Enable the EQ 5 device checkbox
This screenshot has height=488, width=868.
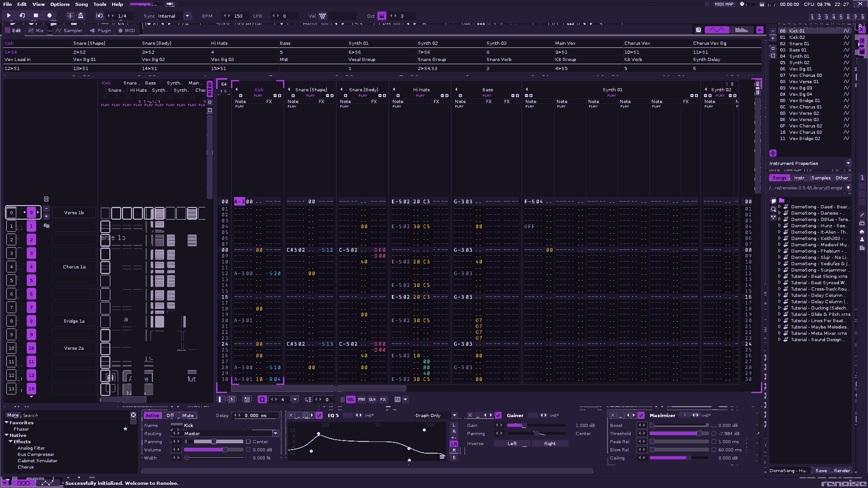click(x=319, y=415)
